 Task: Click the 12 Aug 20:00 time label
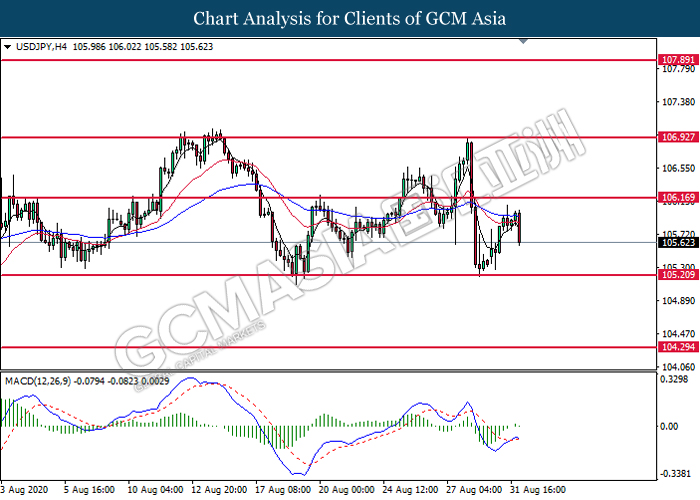(219, 490)
